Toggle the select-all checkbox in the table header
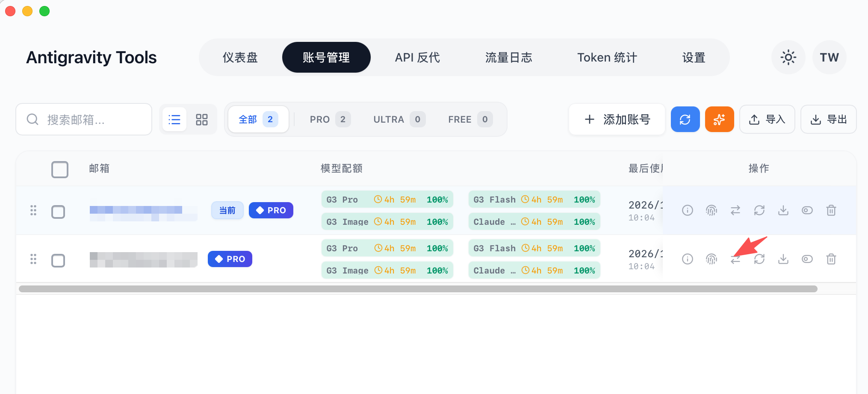Viewport: 868px width, 394px height. tap(60, 169)
